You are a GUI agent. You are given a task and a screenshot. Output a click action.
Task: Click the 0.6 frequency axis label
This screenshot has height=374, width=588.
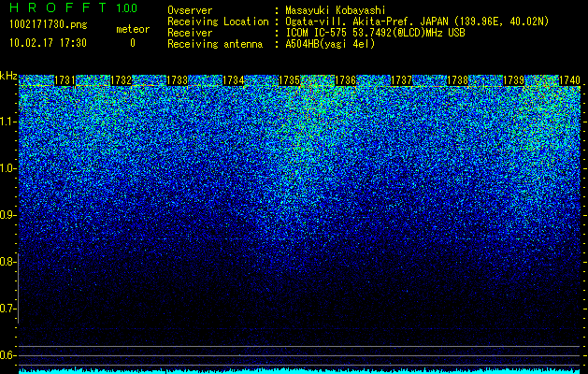click(x=7, y=355)
